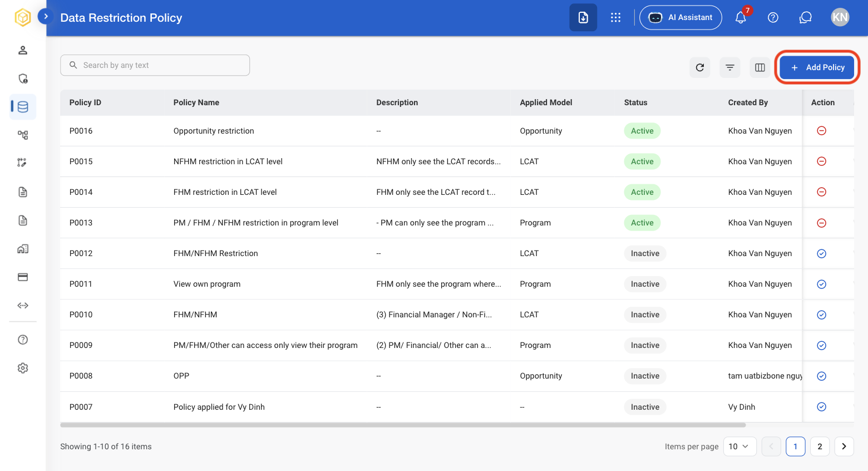Activate policy P0011 View own program
868x471 pixels.
coord(821,284)
